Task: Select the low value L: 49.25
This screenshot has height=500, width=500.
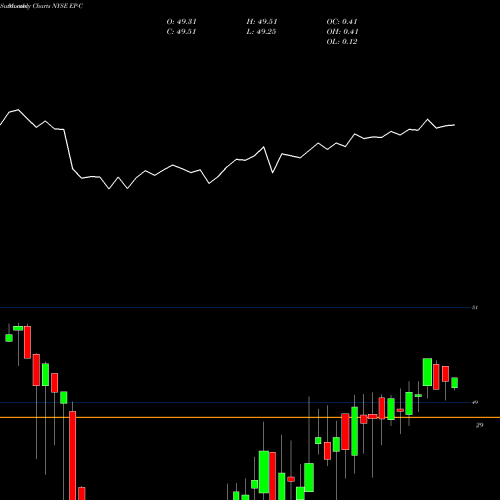Action: tap(261, 32)
